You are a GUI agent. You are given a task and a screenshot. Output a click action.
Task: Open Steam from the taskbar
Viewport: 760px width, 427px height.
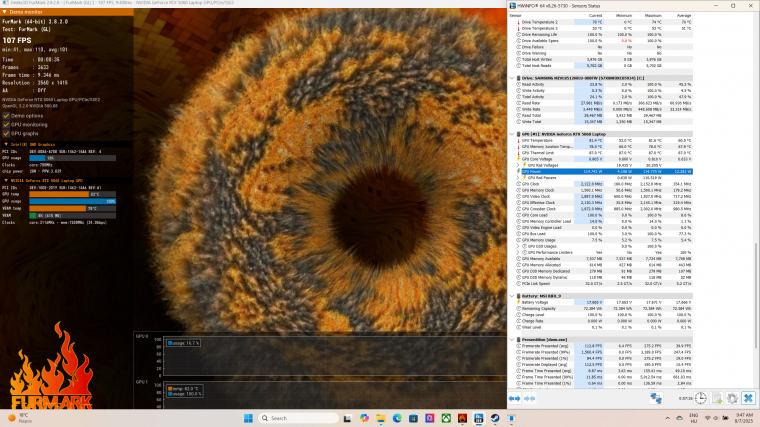pos(495,418)
